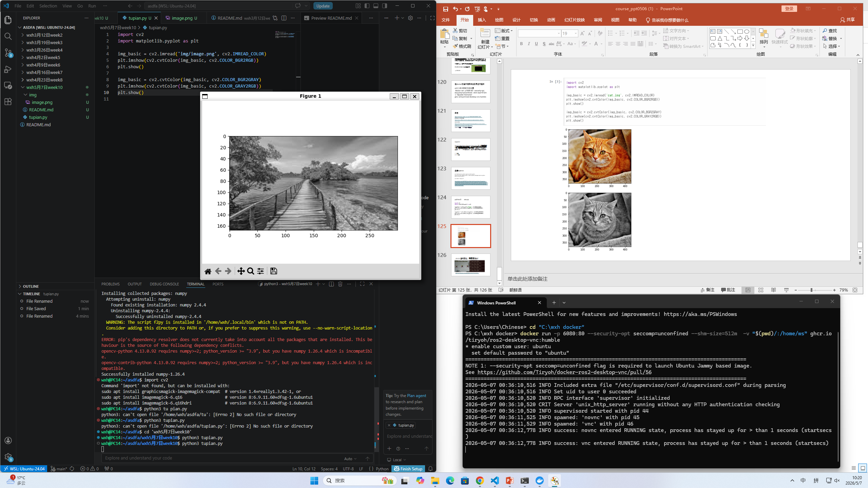Open the 设计 ribbon tab in PowerPoint

coord(516,20)
